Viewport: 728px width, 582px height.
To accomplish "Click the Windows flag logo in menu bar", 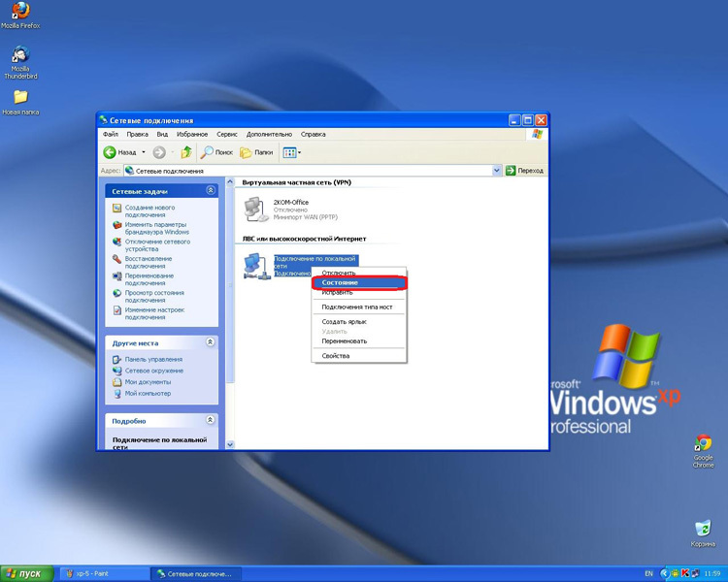I will click(537, 134).
